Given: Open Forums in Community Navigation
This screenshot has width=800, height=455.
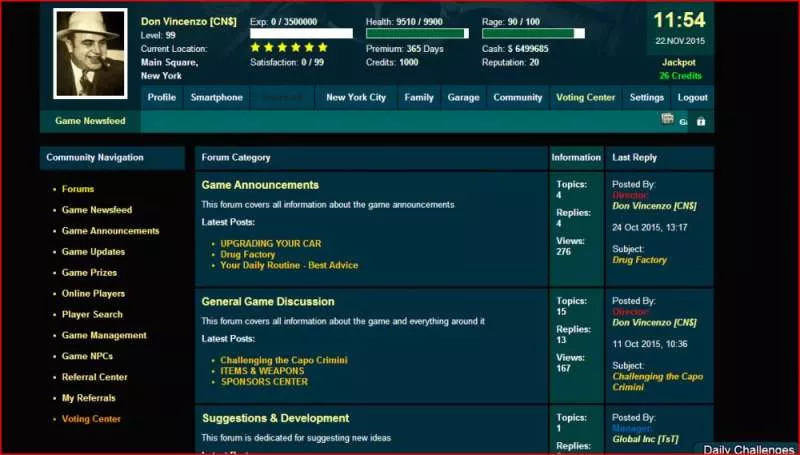Looking at the screenshot, I should click(78, 189).
